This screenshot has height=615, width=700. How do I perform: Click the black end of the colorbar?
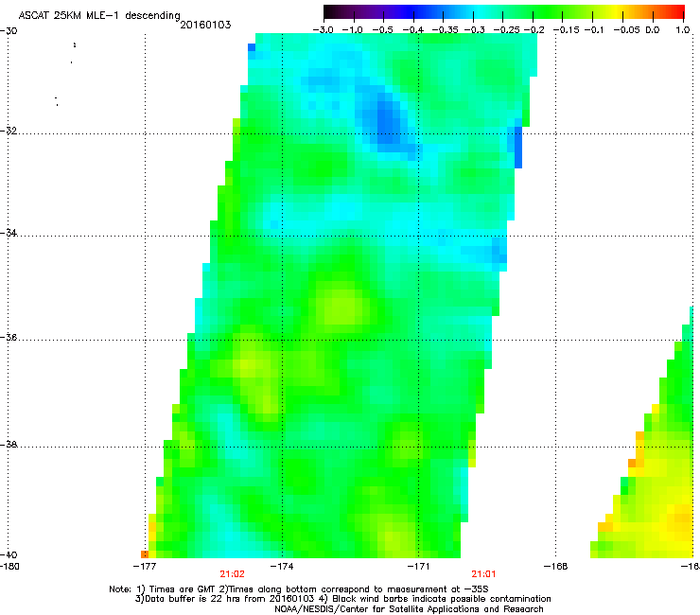[x=330, y=12]
